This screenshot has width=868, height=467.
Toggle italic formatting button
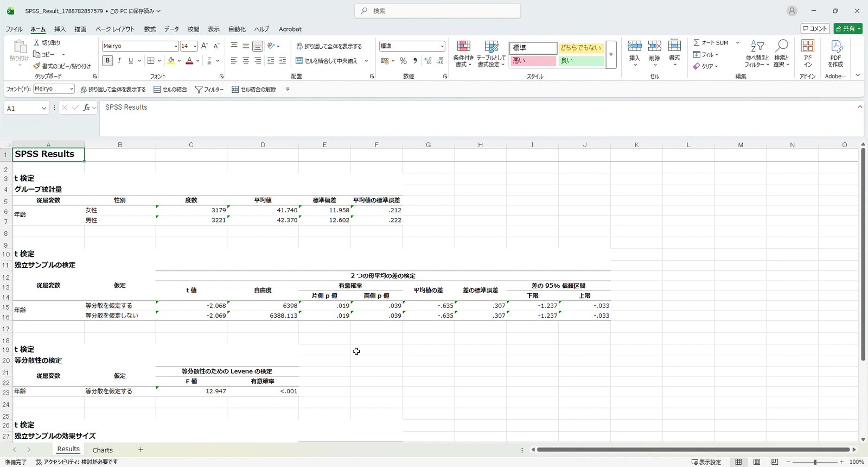coord(119,61)
